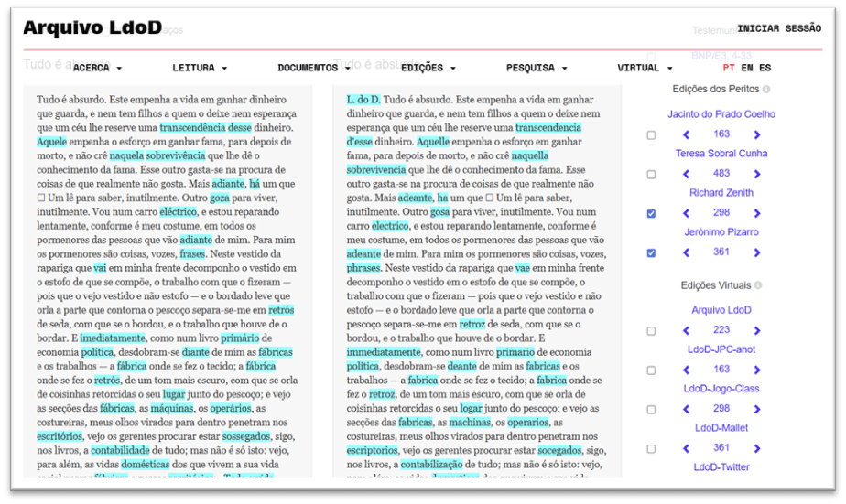Click next arrow under Richard Zenith
The width and height of the screenshot is (846, 504).
tap(757, 213)
